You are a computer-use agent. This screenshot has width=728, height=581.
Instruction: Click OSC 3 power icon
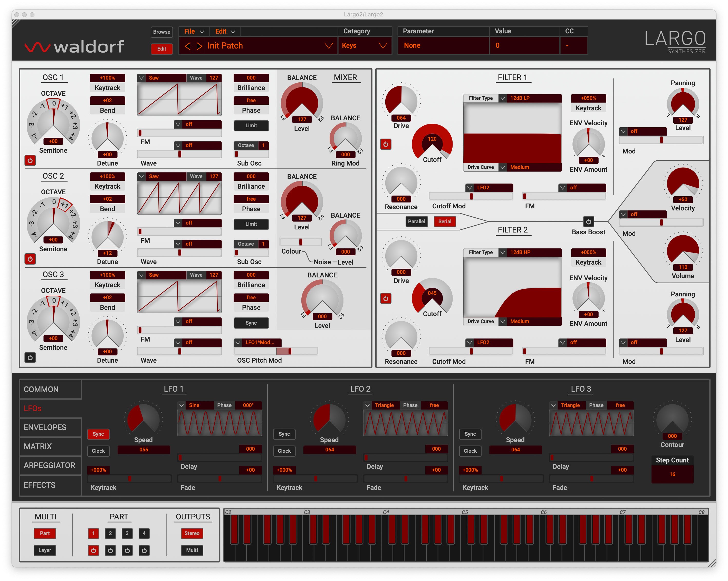[30, 357]
